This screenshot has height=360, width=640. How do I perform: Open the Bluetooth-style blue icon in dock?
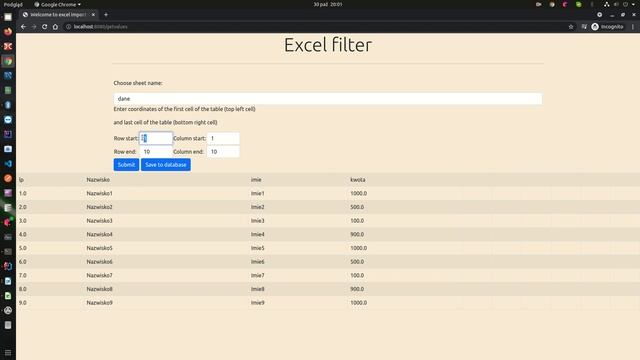point(8,105)
